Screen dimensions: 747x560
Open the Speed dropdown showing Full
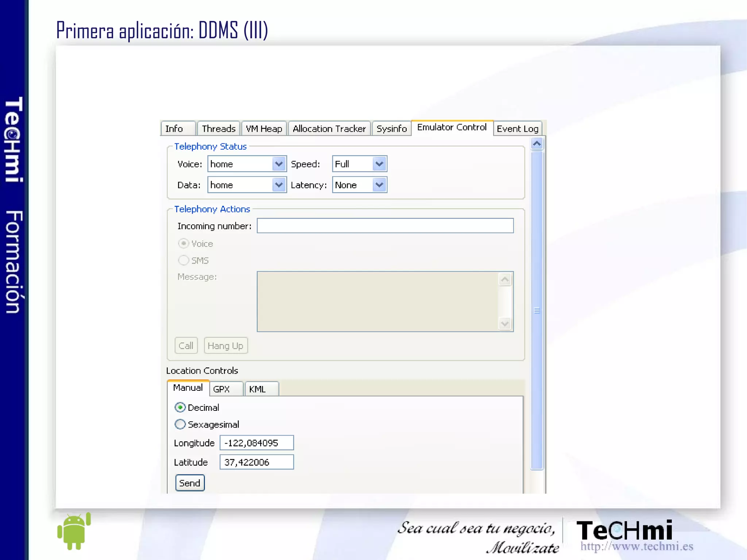coord(379,164)
